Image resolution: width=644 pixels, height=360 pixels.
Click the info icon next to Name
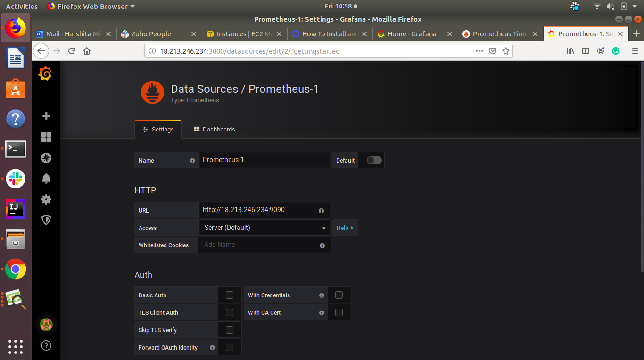point(192,161)
